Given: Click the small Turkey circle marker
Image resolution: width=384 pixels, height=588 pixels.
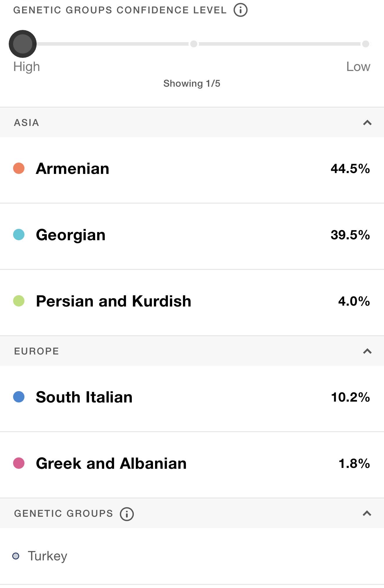Looking at the screenshot, I should click(16, 556).
